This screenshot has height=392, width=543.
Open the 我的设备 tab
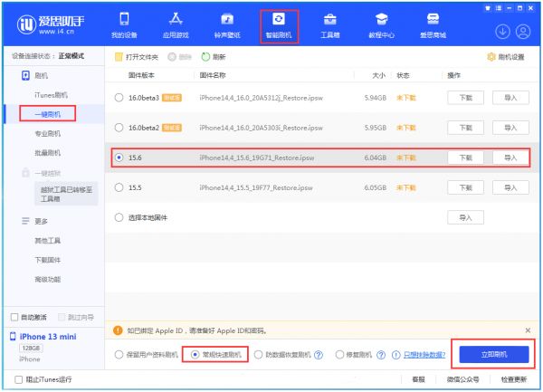click(x=124, y=25)
